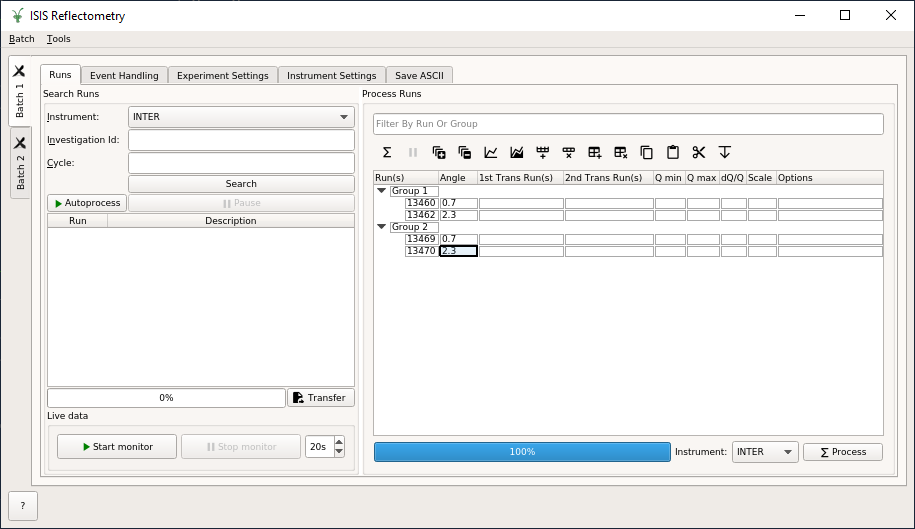Click the cut scissors icon
Screen dimensions: 915x529
699,153
